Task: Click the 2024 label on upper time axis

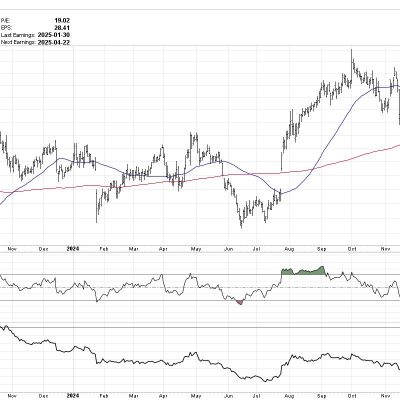Action: (73, 249)
